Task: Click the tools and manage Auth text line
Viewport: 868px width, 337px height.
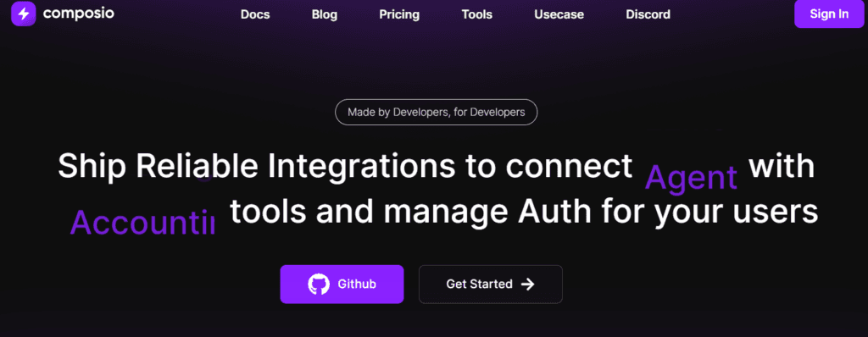Action: [x=524, y=213]
